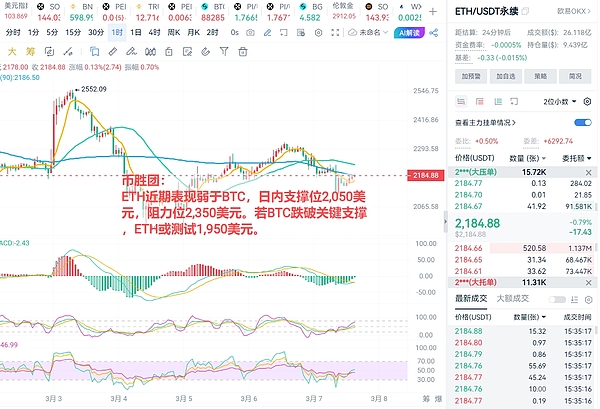Switch order book to combined view icon

[461, 102]
